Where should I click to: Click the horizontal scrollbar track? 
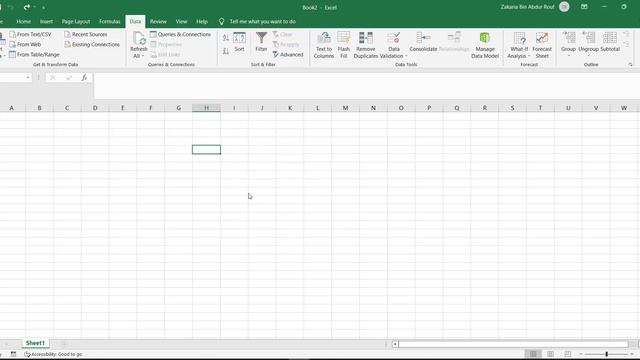pos(513,344)
